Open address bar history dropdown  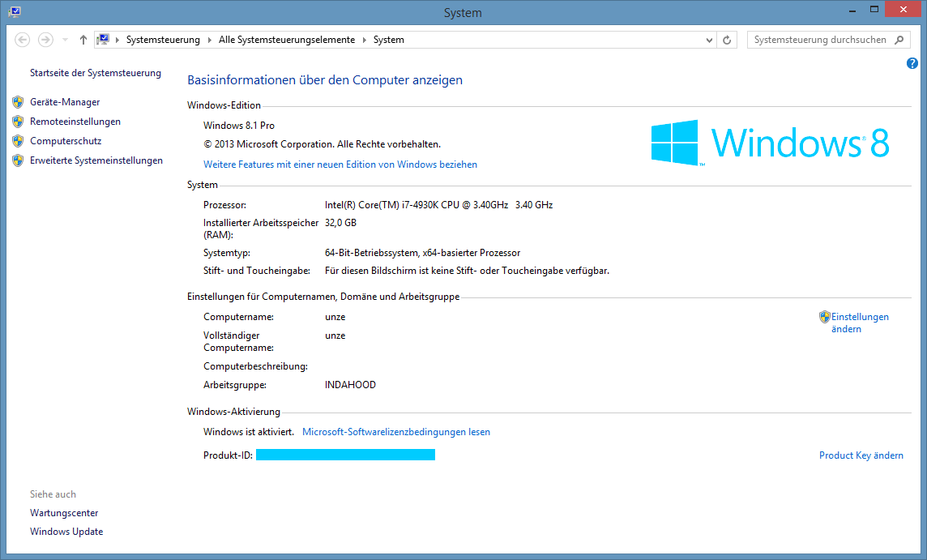point(709,40)
